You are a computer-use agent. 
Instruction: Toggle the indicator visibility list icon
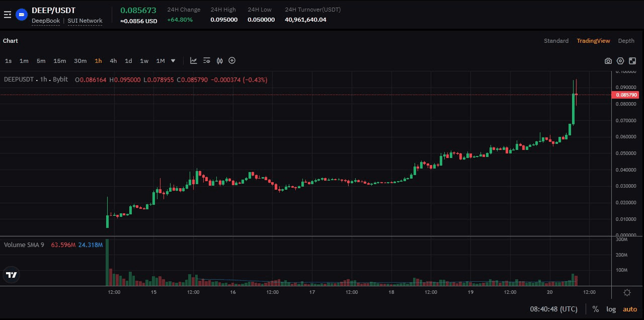[x=207, y=61]
